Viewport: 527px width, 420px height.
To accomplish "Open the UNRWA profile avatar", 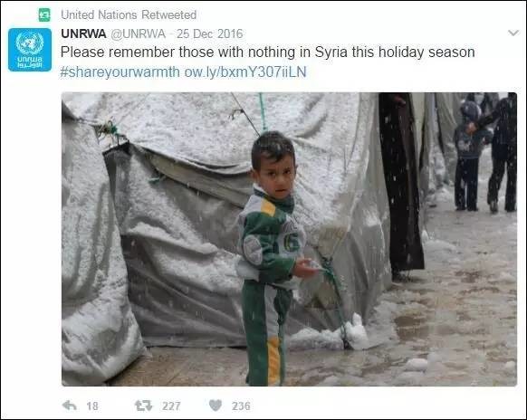I will [x=30, y=50].
